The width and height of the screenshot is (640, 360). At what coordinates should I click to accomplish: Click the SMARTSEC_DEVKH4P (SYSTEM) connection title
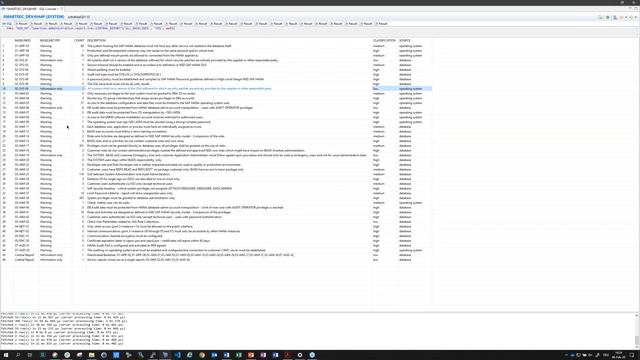pyautogui.click(x=33, y=17)
